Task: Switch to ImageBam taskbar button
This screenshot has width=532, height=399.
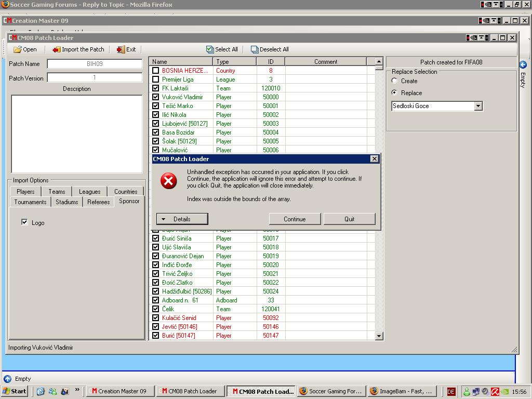Action: click(402, 391)
